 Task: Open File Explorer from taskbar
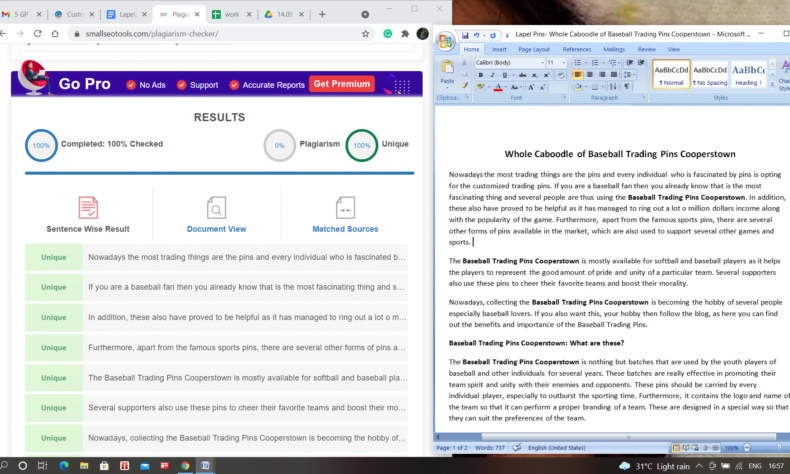[x=84, y=465]
